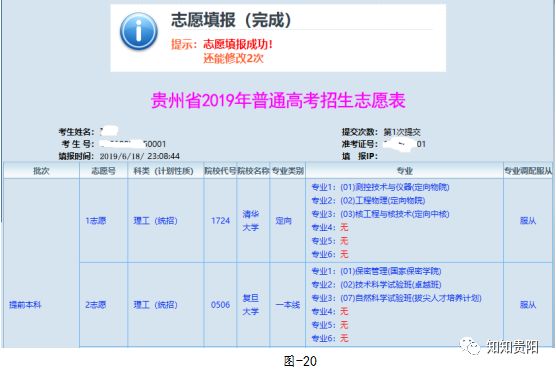Click the 志愿填报（完成） heading
The image size is (556, 371).
(231, 20)
